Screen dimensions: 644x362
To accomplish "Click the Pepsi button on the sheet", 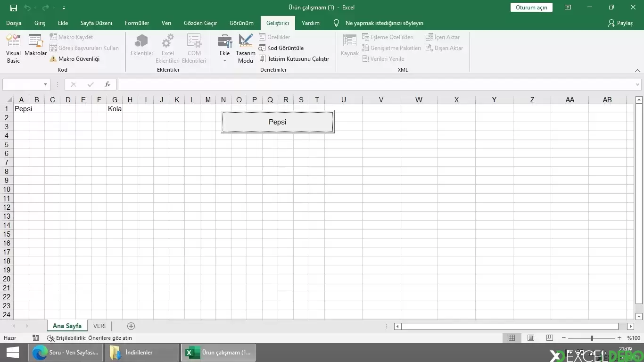I will click(x=278, y=122).
